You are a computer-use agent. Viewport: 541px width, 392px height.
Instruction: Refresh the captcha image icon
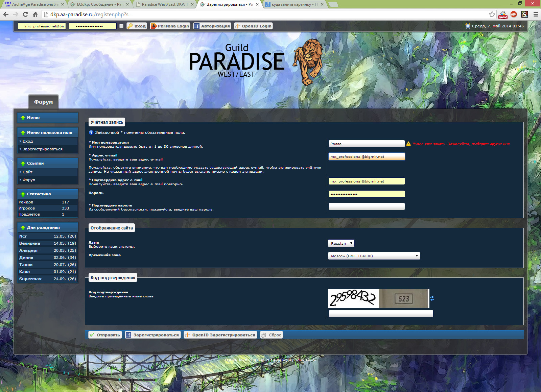pyautogui.click(x=432, y=298)
